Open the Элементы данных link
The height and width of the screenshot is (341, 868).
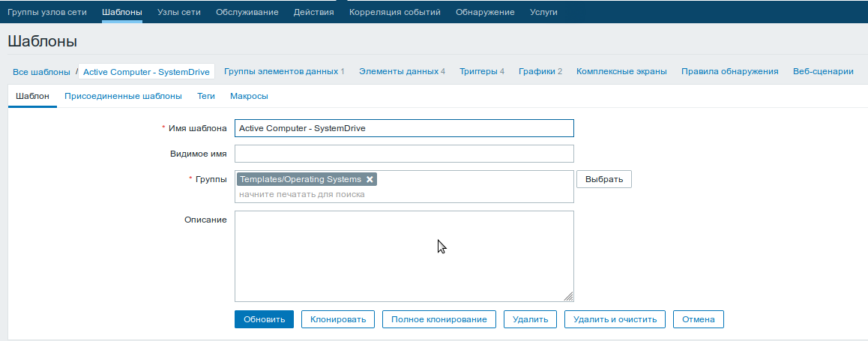coord(402,71)
